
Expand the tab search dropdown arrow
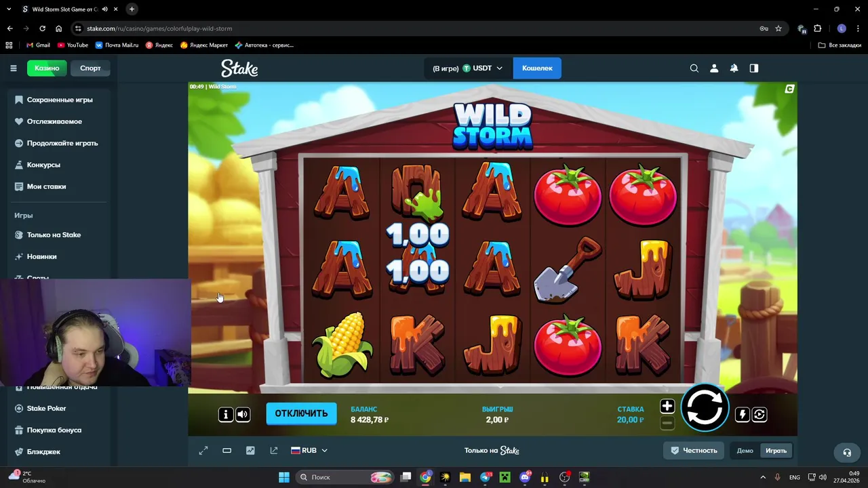[9, 9]
